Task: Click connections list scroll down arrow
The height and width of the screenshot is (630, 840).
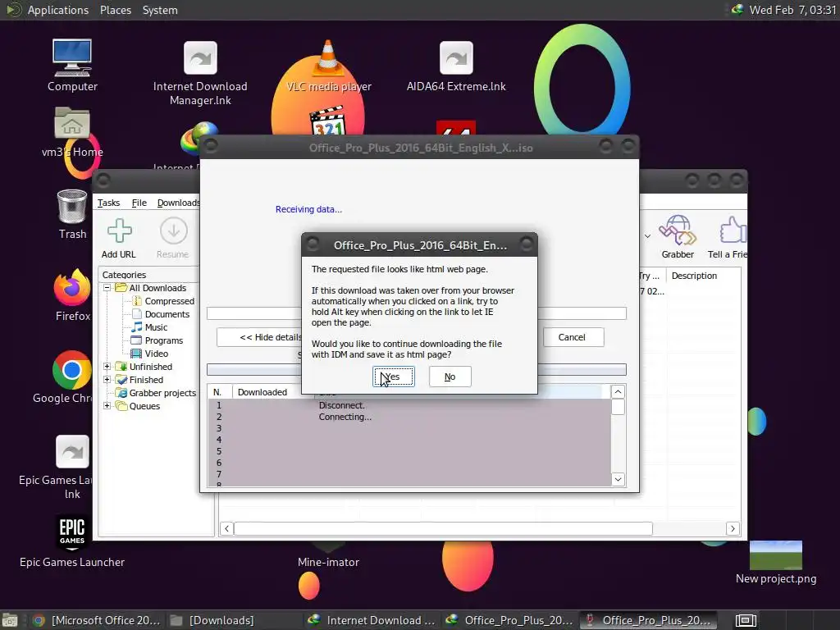Action: pos(618,479)
